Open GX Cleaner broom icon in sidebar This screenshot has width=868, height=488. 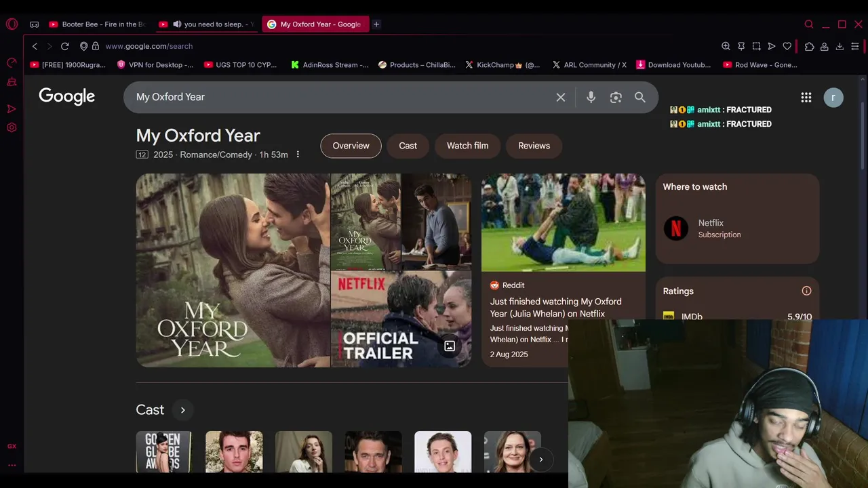12,82
